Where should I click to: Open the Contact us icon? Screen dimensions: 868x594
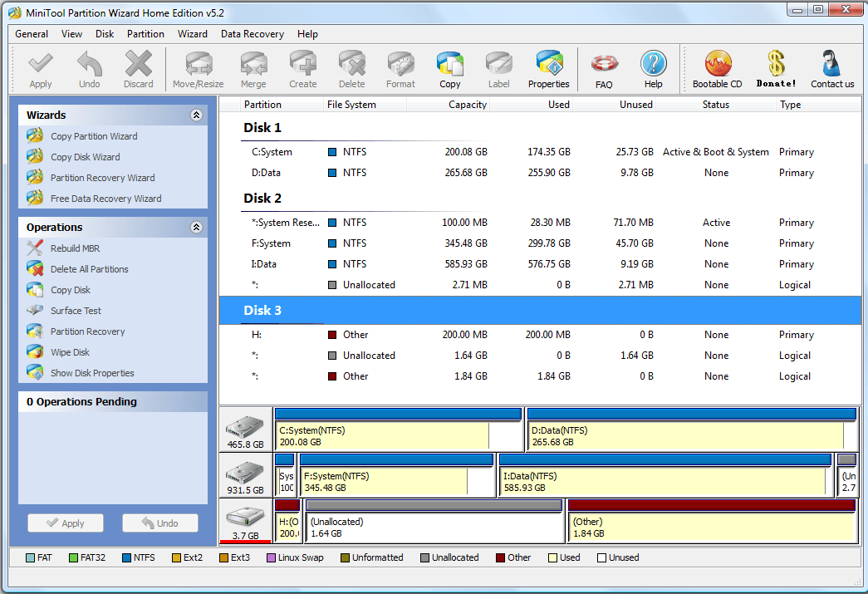point(832,69)
